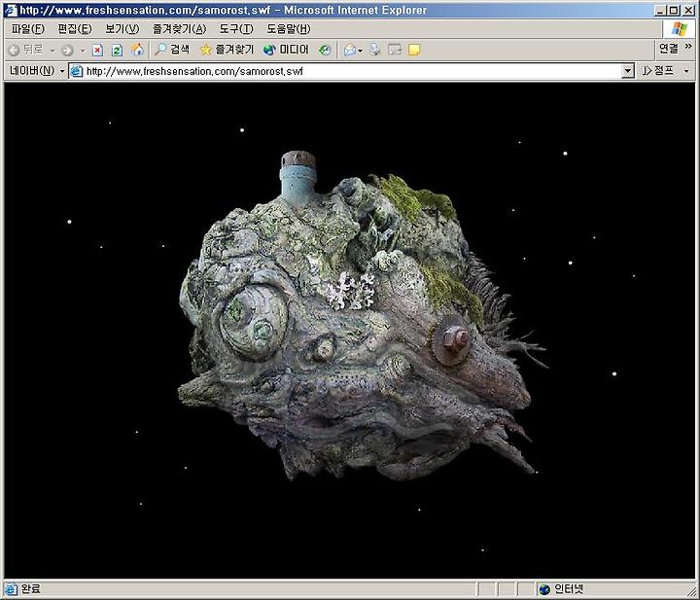Click the 점프 (Jump) go button
The width and height of the screenshot is (700, 600).
[x=657, y=71]
